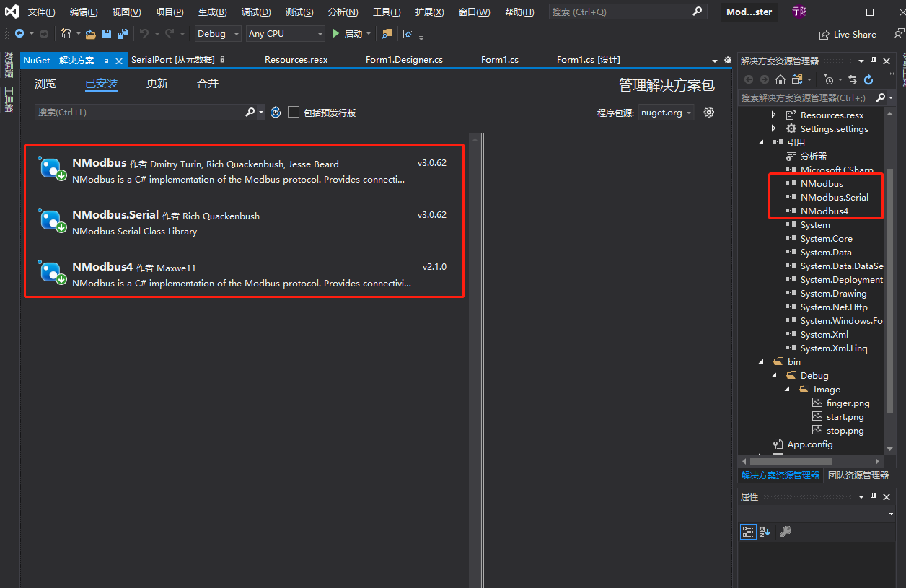Collapse the bin folder node
Viewport: 906px width, 588px height.
(x=762, y=361)
